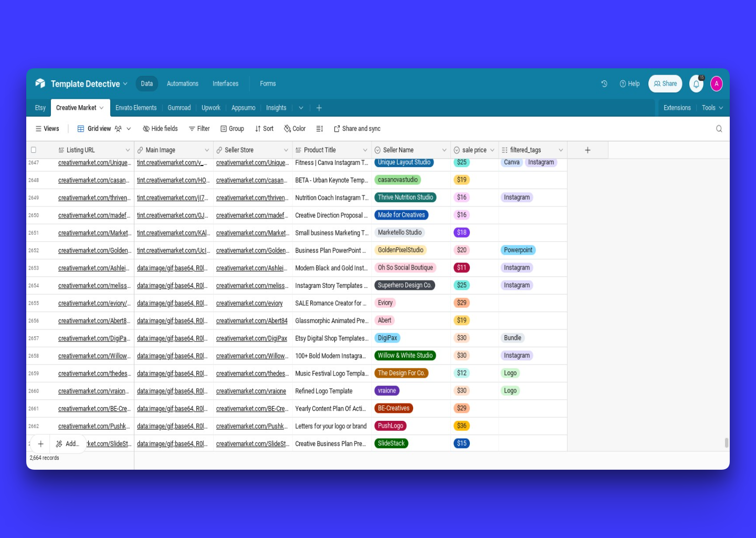Open creativemarket.com/vraione store link

tap(251, 391)
